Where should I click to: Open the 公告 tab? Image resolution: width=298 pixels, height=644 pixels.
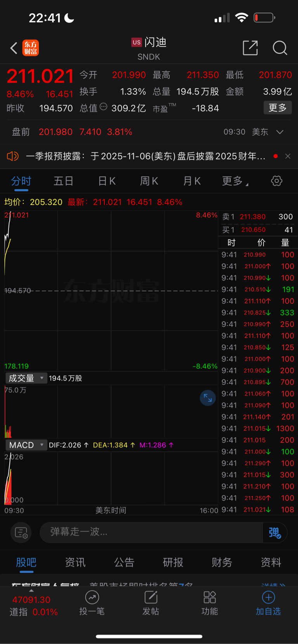point(124,562)
